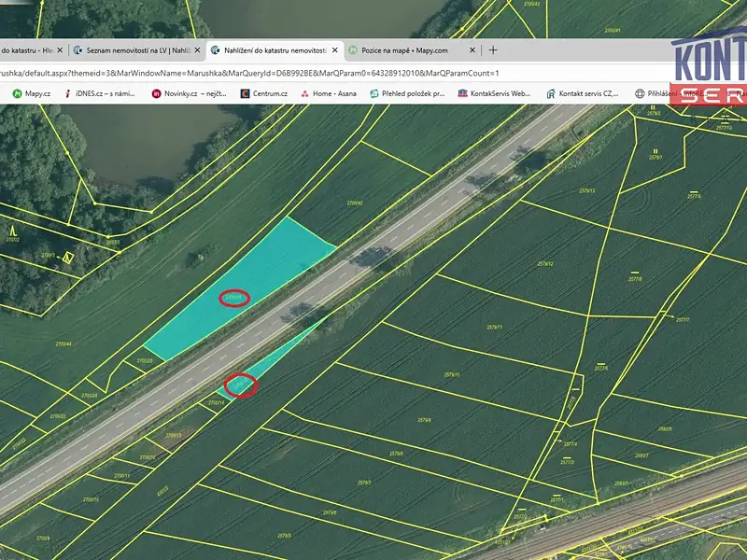747x560 pixels.
Task: Select parcel 2579/7 on the map
Action: (x=364, y=483)
